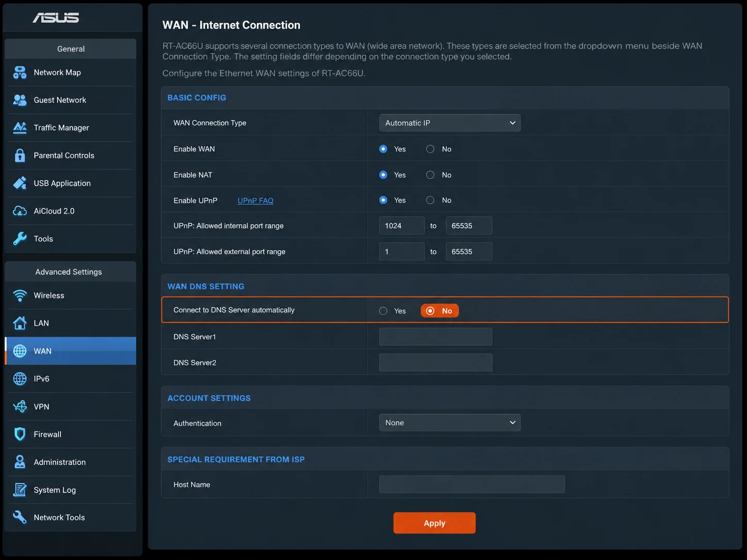Image resolution: width=747 pixels, height=560 pixels.
Task: Select the System Log notepad icon
Action: click(x=20, y=490)
